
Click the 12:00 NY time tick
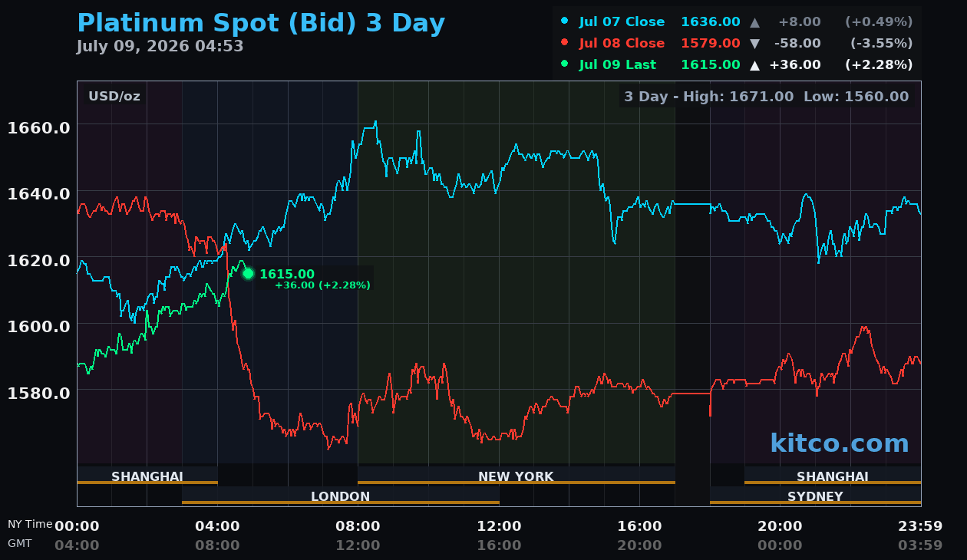499,526
